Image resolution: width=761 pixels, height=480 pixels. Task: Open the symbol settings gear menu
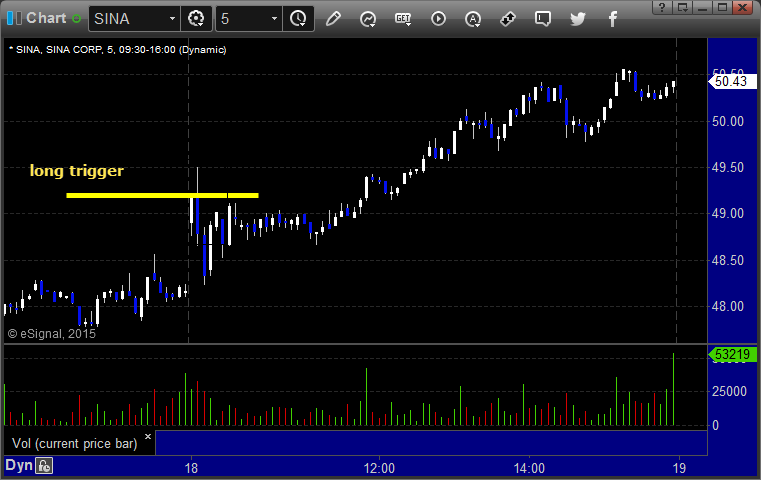tap(196, 19)
